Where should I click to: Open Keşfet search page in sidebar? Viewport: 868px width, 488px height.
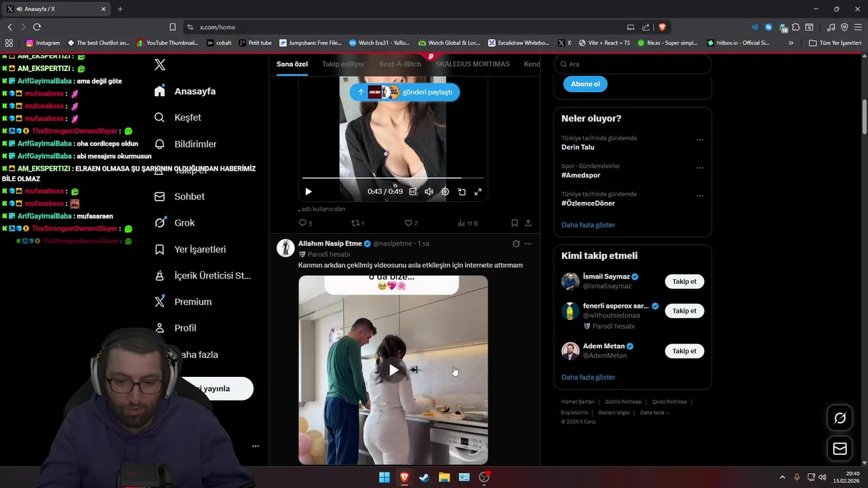tap(178, 117)
